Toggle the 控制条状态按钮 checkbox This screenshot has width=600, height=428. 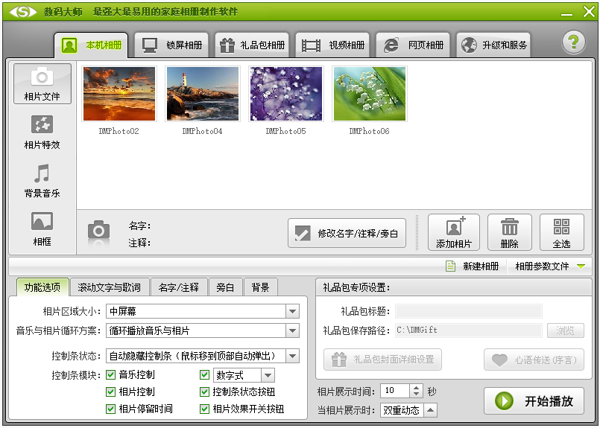pyautogui.click(x=205, y=392)
